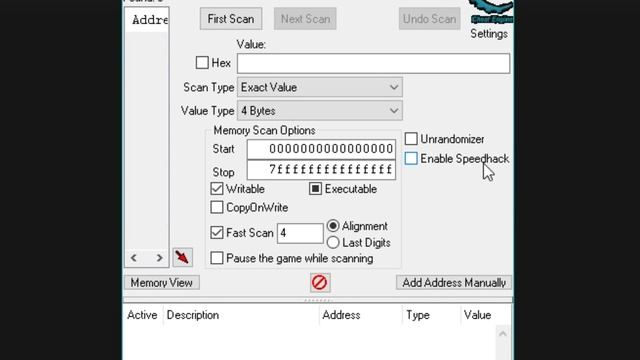Click the Fast Scan alignment value field
640x360 pixels.
coord(300,233)
